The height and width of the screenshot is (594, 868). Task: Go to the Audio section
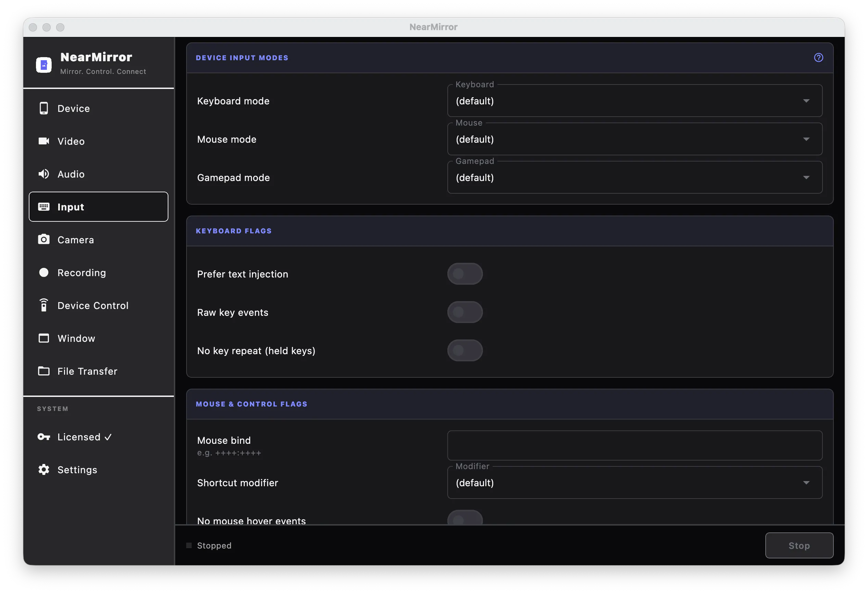point(99,174)
